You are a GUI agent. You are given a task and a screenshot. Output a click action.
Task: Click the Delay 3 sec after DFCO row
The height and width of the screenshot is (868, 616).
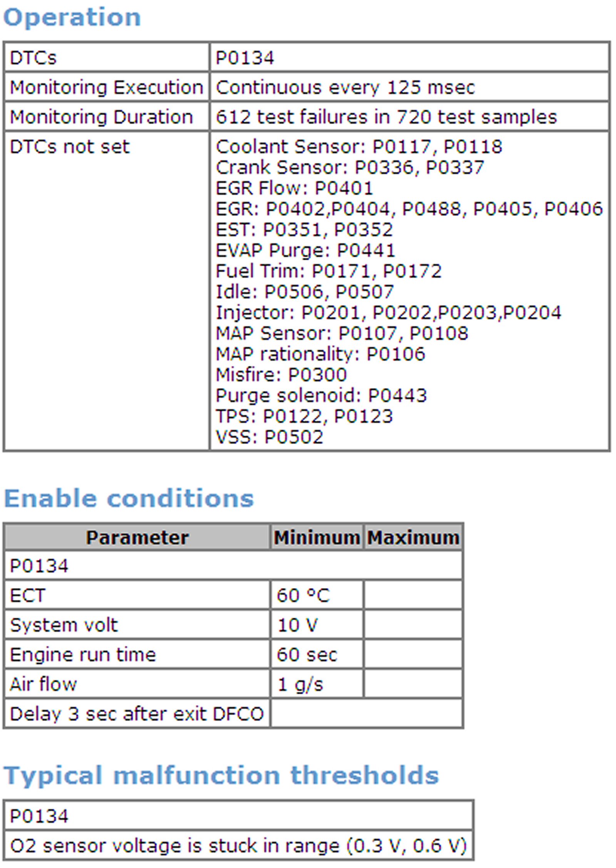[x=137, y=714]
